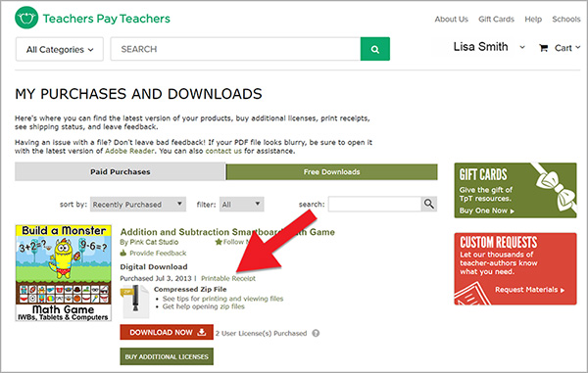The height and width of the screenshot is (373, 588).
Task: Click the 2 User License(s) Purchased text
Action: (261, 333)
